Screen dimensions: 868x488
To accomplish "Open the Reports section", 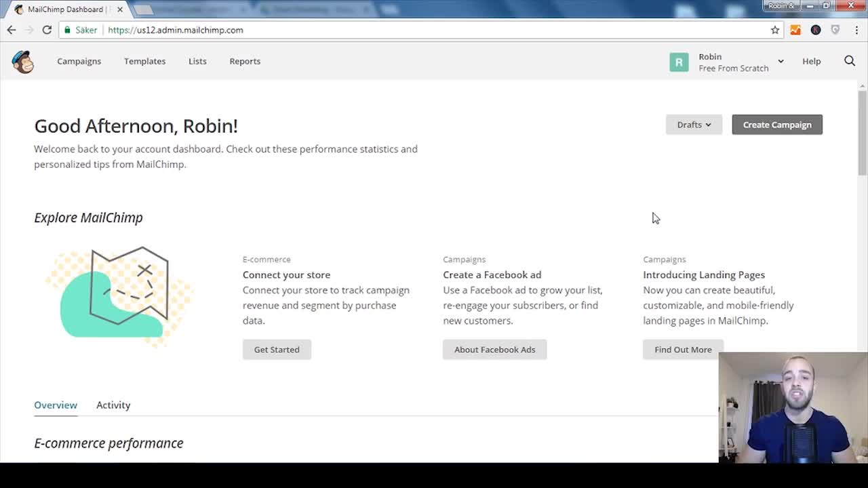I will pyautogui.click(x=245, y=61).
